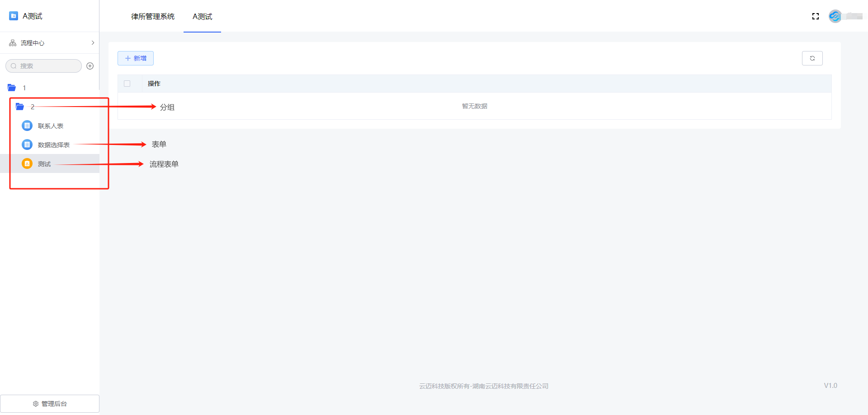Click the fullscreen toggle icon

pos(815,16)
